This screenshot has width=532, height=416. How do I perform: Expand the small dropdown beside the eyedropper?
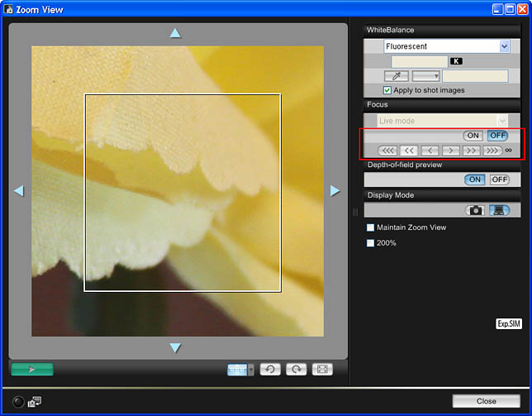click(x=425, y=76)
